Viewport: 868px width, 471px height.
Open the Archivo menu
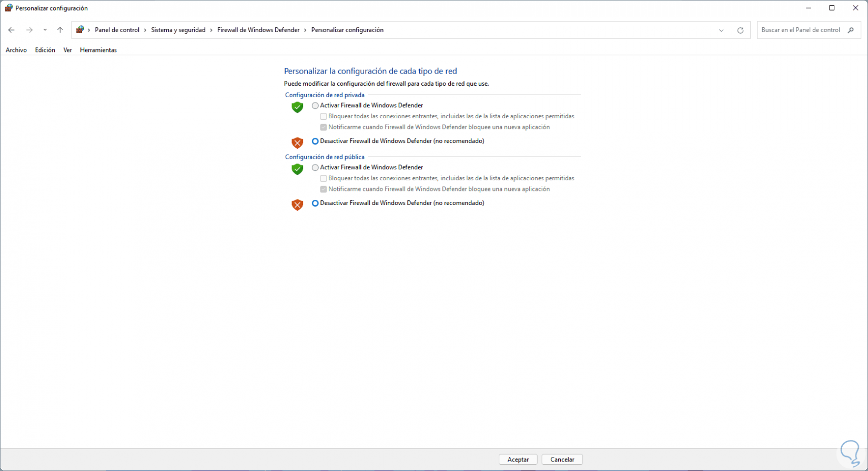click(x=16, y=50)
